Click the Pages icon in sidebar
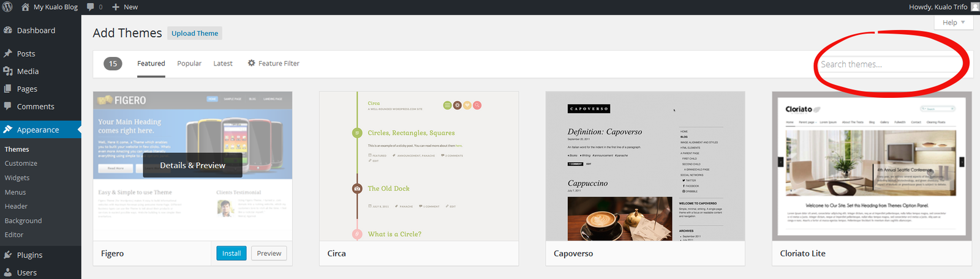Screen dimensions: 980x279 coord(8,89)
